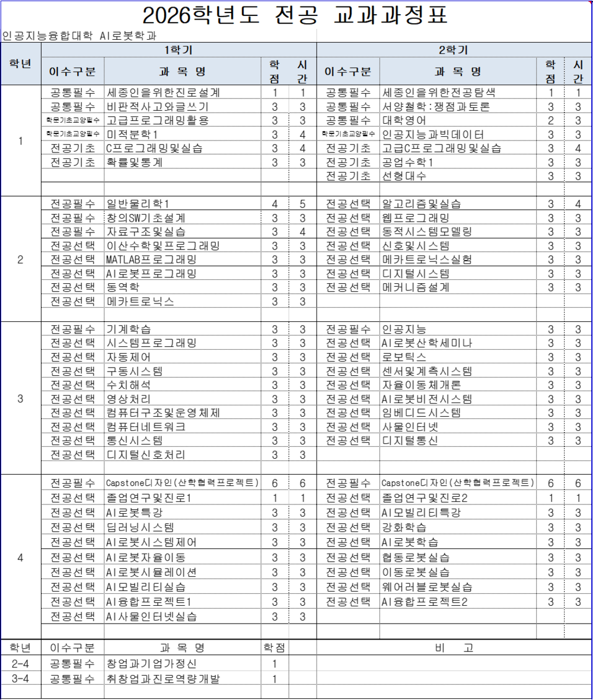Click the 일반물리학1 course cell
This screenshot has height=700, width=593.
(x=182, y=204)
